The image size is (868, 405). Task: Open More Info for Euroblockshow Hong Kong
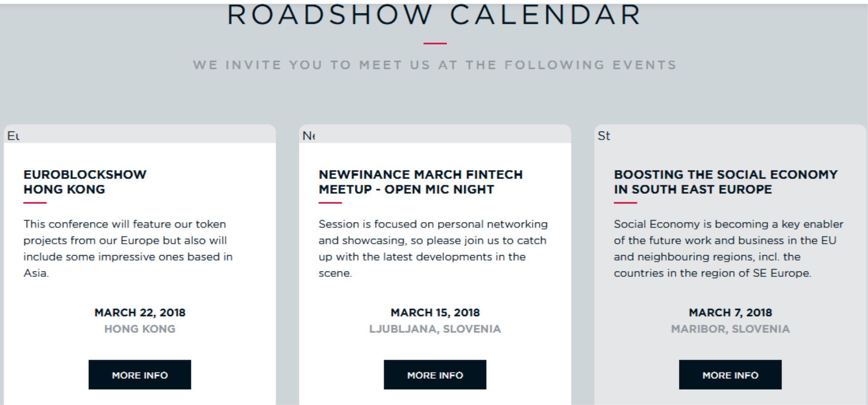(x=140, y=374)
